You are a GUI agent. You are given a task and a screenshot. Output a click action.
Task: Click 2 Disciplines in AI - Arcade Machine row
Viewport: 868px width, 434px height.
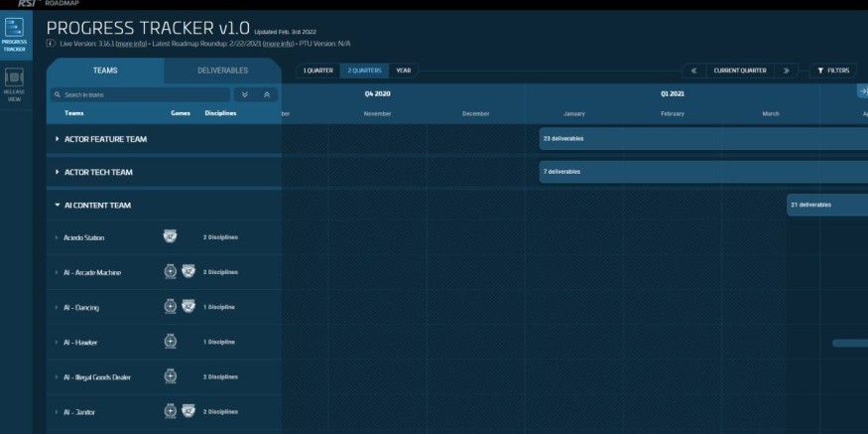coord(220,272)
